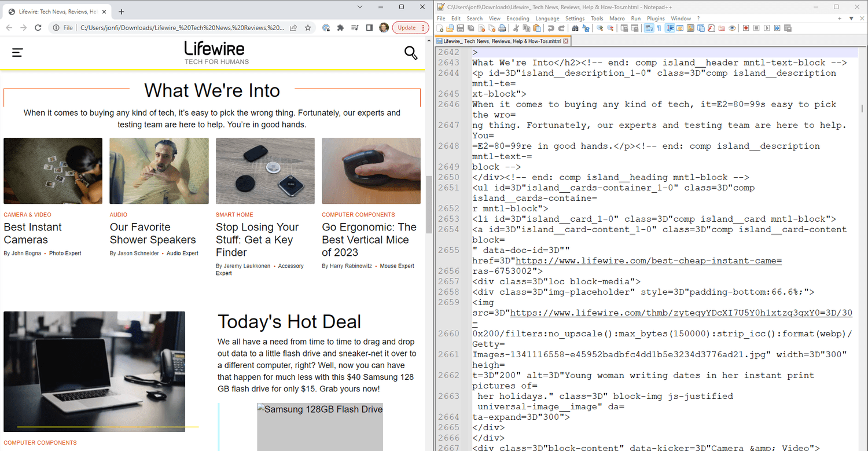
Task: Click the Save All icon in Notepad++
Action: point(470,28)
